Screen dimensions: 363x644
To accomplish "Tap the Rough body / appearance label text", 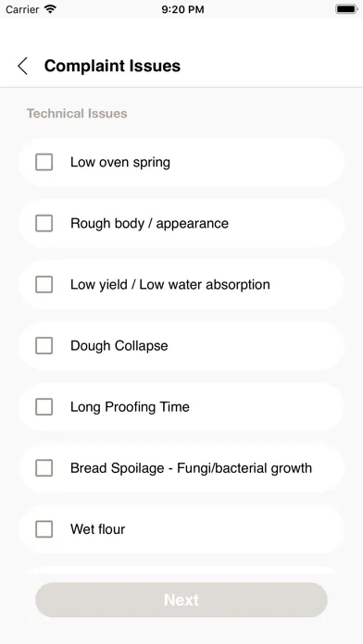I will tap(149, 223).
